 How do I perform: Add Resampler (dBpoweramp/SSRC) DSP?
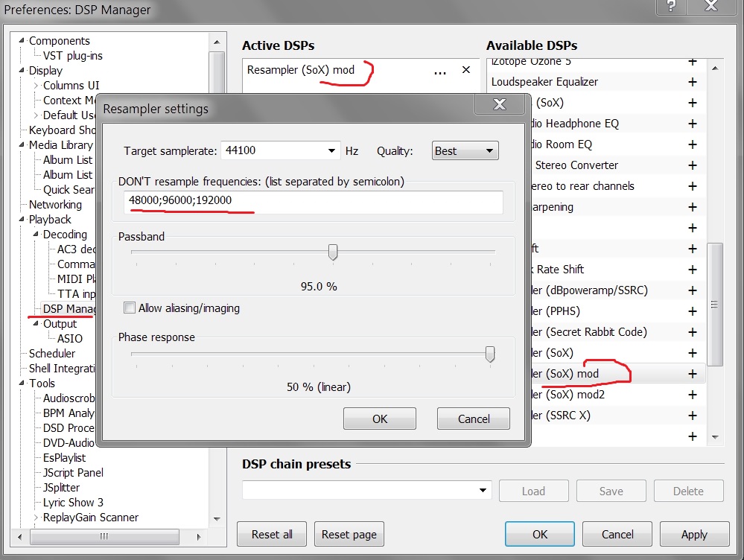693,290
